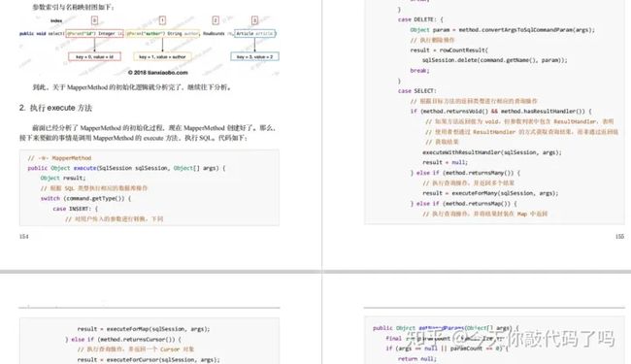Click the code line "case DELETE: {"
Viewport: 631px width, 364px height.
(420, 19)
